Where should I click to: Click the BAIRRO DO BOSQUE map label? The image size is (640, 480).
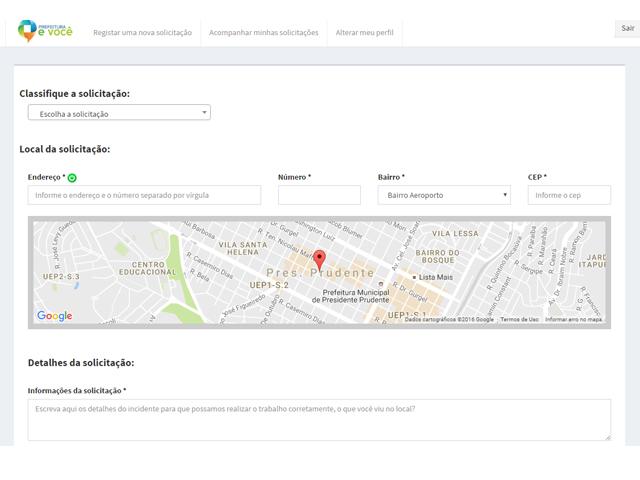pyautogui.click(x=438, y=256)
